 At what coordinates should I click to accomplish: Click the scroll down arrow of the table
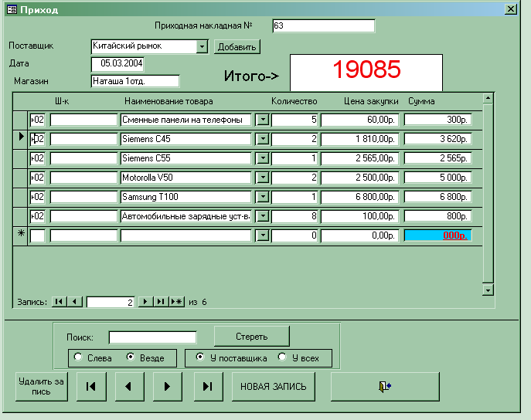[487, 290]
